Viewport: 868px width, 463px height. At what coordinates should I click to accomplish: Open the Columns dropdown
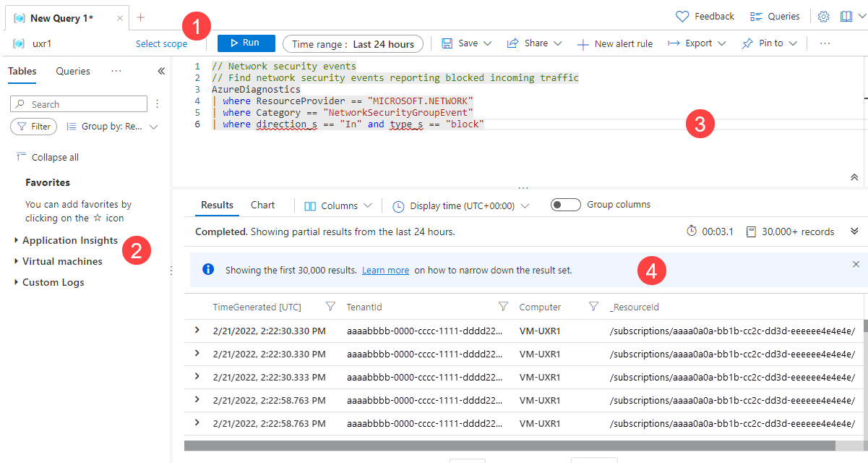point(338,205)
